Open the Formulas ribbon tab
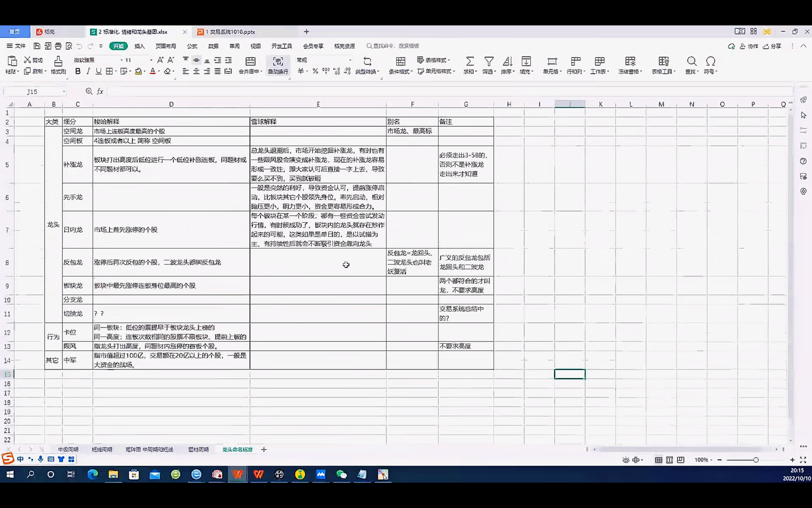This screenshot has width=812, height=508. [192, 46]
